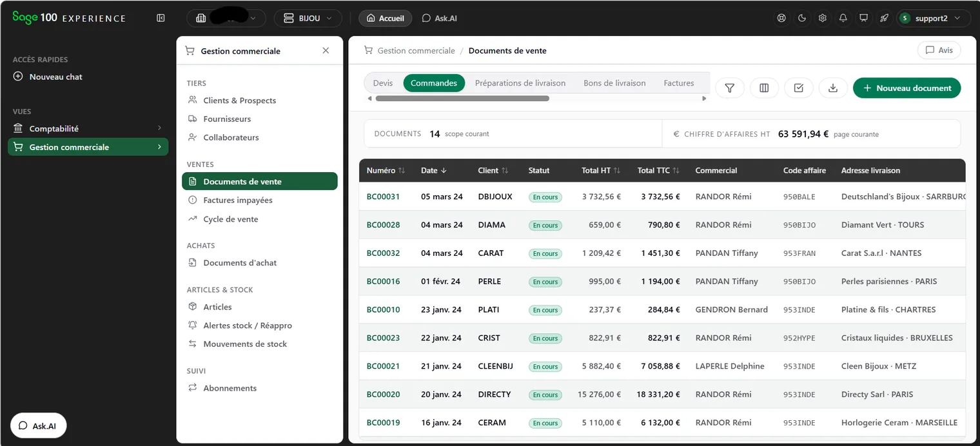Open order BC00023
The width and height of the screenshot is (980, 446).
point(383,338)
